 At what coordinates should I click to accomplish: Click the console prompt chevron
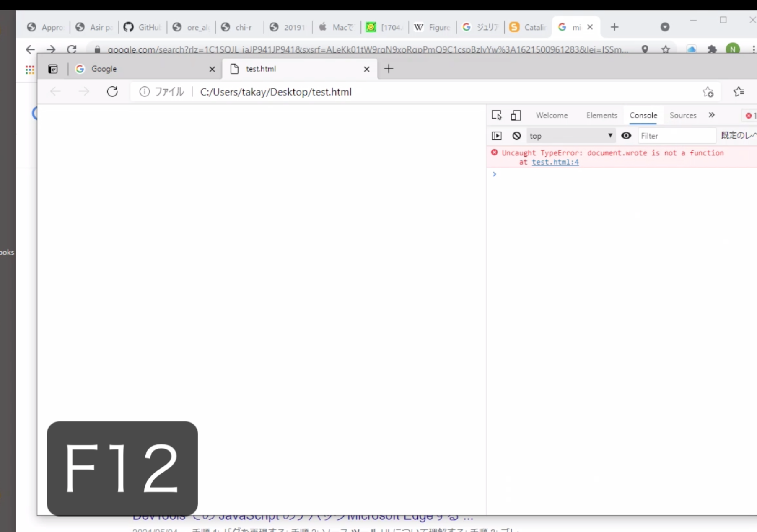[495, 174]
